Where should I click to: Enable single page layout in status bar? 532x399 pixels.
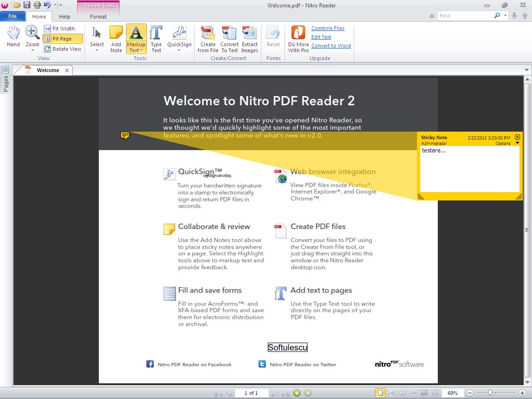pos(381,393)
